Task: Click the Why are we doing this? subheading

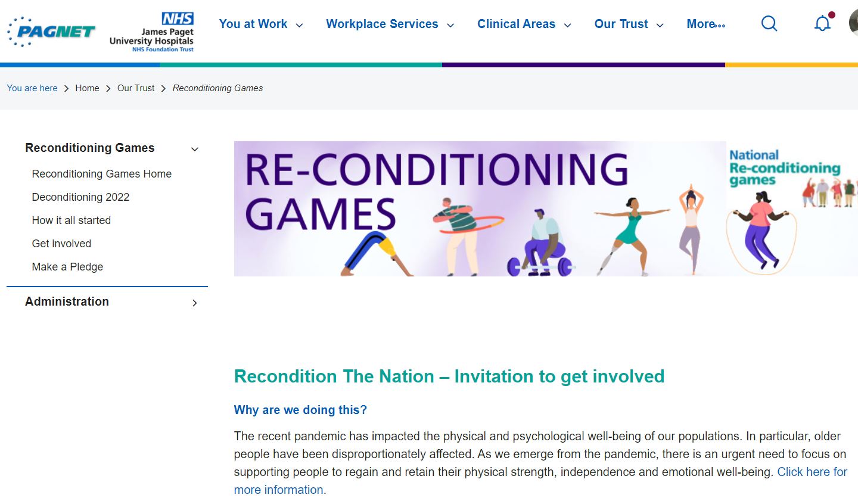Action: [300, 410]
